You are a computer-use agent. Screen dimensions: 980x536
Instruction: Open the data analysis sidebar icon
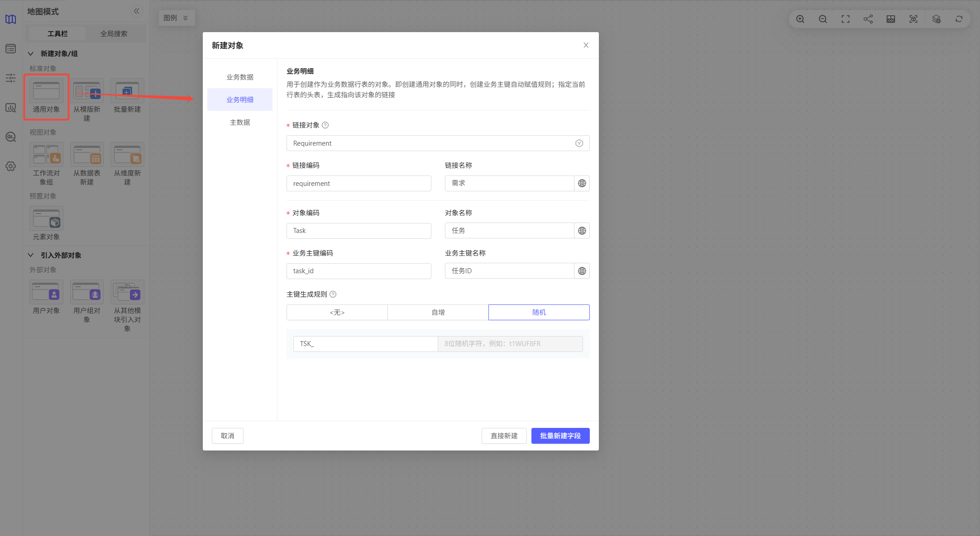point(11,108)
